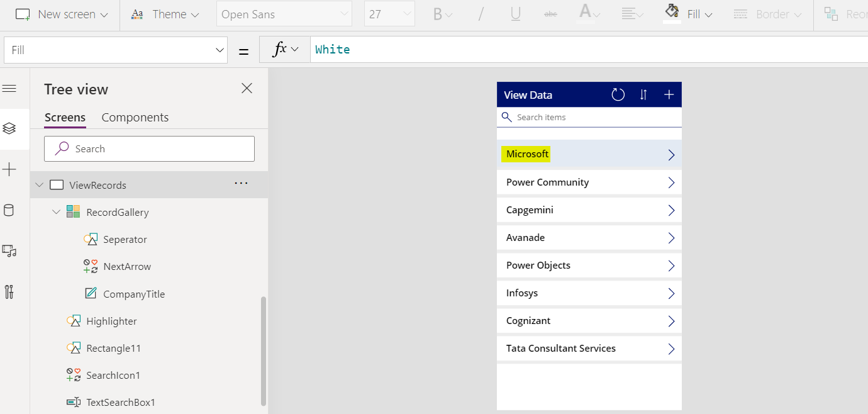Select ViewRecords in the tree
Image resolution: width=868 pixels, height=414 pixels.
(149, 185)
